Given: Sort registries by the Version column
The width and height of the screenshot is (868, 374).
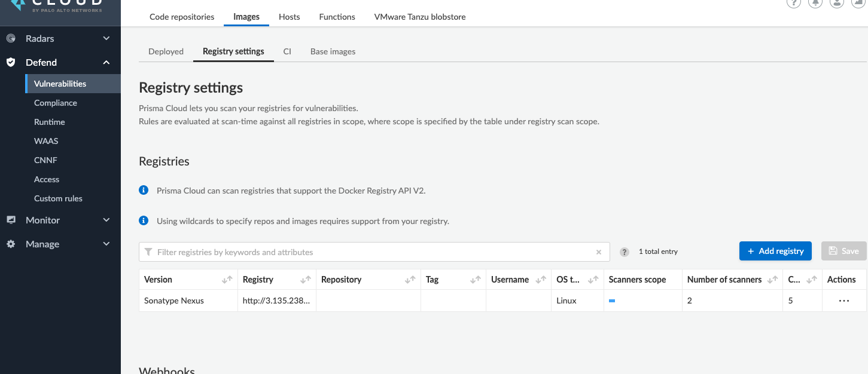Looking at the screenshot, I should click(227, 280).
